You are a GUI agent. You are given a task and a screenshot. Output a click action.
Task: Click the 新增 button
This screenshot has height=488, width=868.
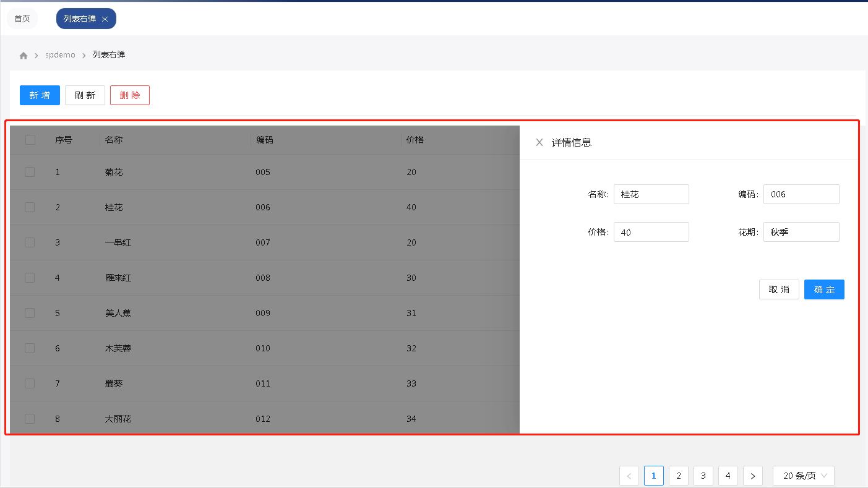[x=40, y=95]
